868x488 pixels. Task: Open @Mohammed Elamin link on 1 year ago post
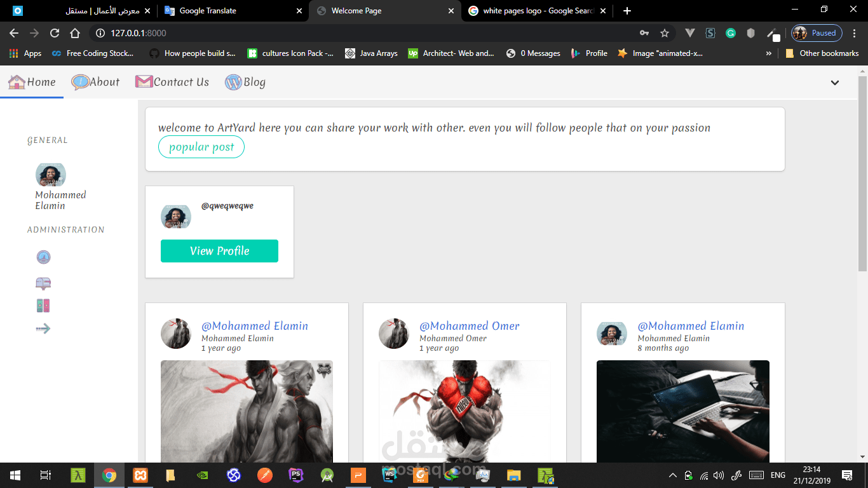pyautogui.click(x=255, y=326)
